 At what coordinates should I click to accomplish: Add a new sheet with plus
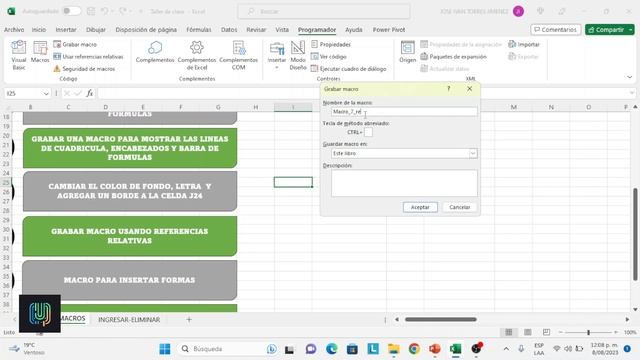189,320
